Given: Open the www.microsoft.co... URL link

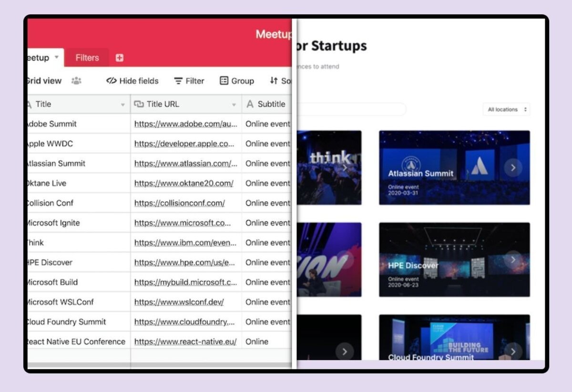Looking at the screenshot, I should click(183, 223).
